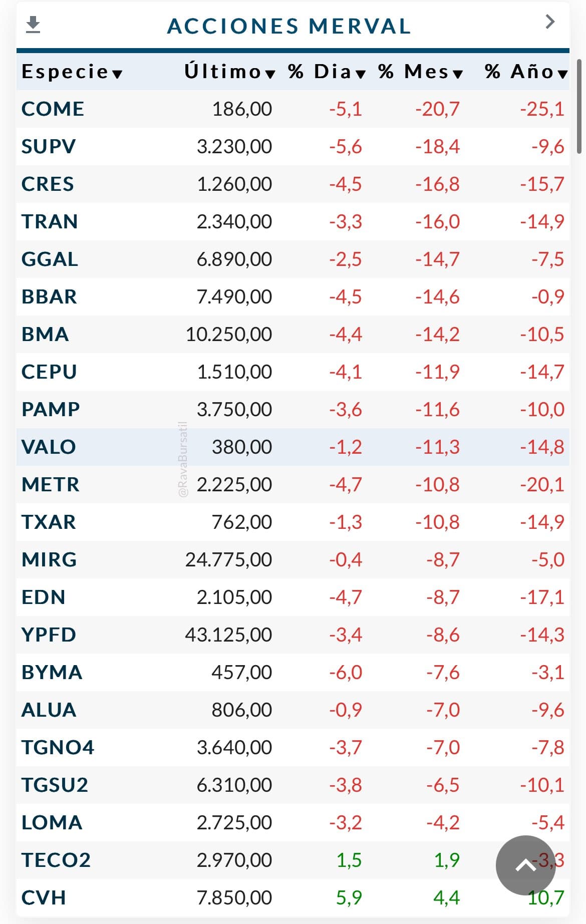Click the MIRG last price 24.775,00
This screenshot has height=924, width=586.
[x=228, y=559]
